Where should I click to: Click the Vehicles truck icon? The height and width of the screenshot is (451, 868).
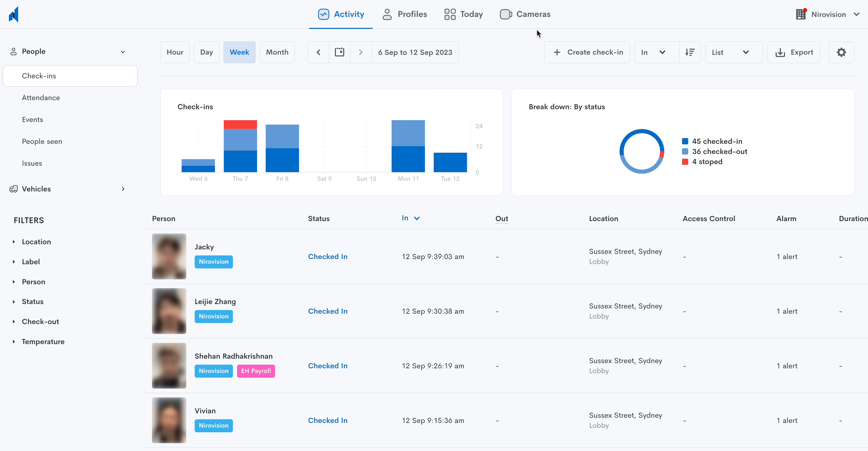(14, 189)
